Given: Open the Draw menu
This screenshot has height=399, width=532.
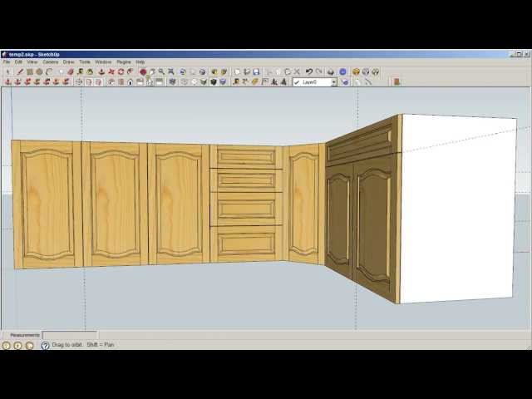Looking at the screenshot, I should 68,62.
